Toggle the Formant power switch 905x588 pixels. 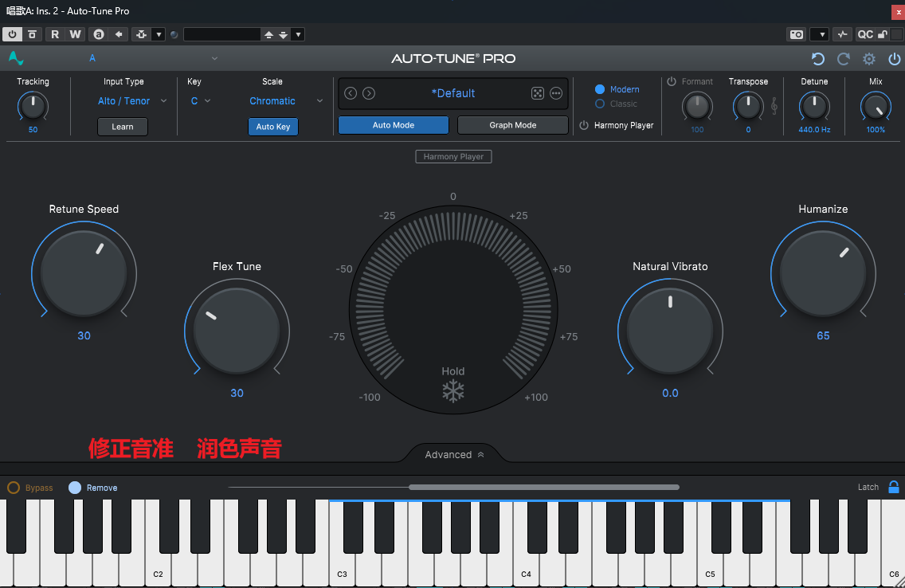coord(672,81)
